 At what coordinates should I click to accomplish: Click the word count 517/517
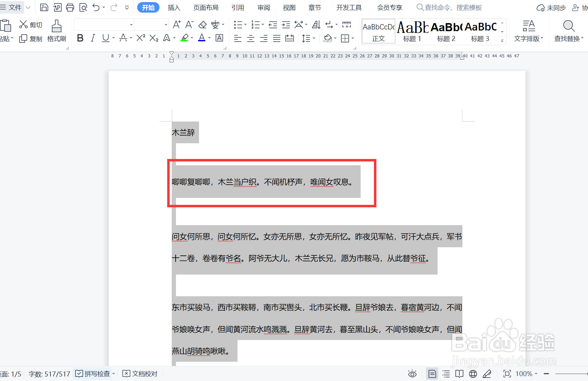[49, 374]
